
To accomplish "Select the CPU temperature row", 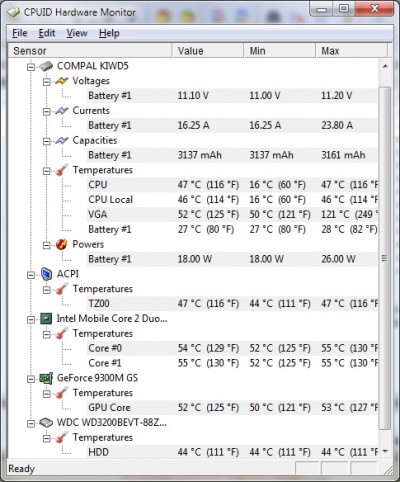I will (x=232, y=185).
